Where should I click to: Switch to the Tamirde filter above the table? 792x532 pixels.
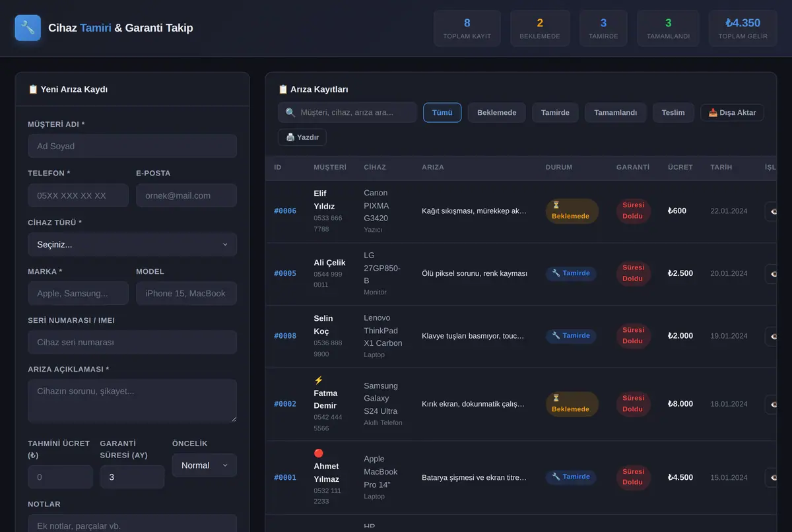(x=555, y=112)
